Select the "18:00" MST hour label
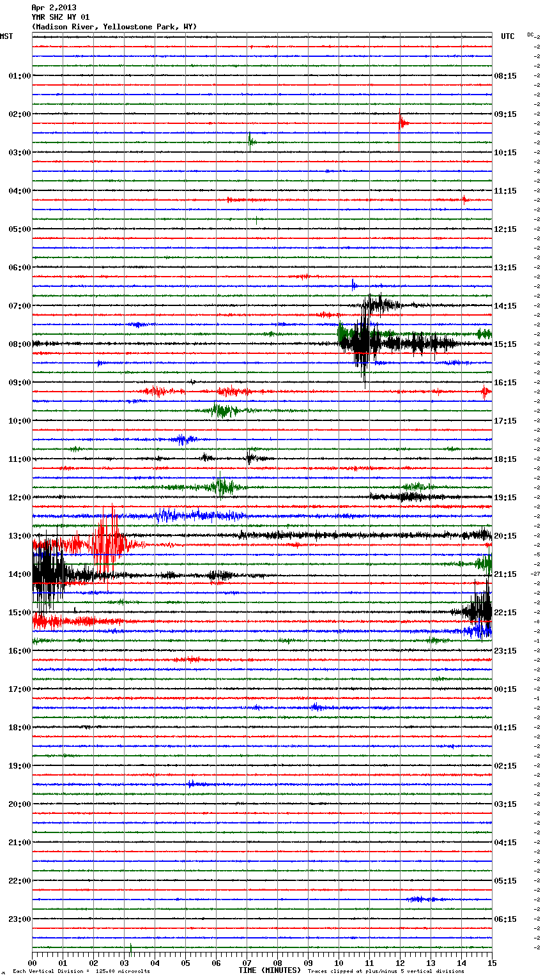543x980 pixels. (20, 728)
